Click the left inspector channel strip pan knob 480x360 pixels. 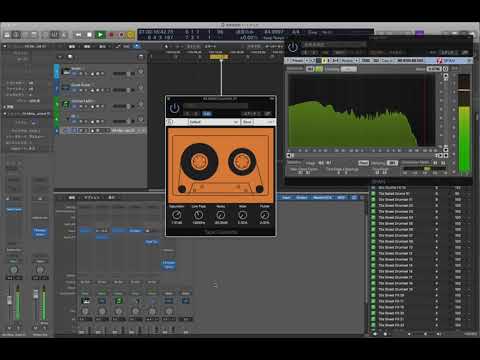click(x=14, y=269)
